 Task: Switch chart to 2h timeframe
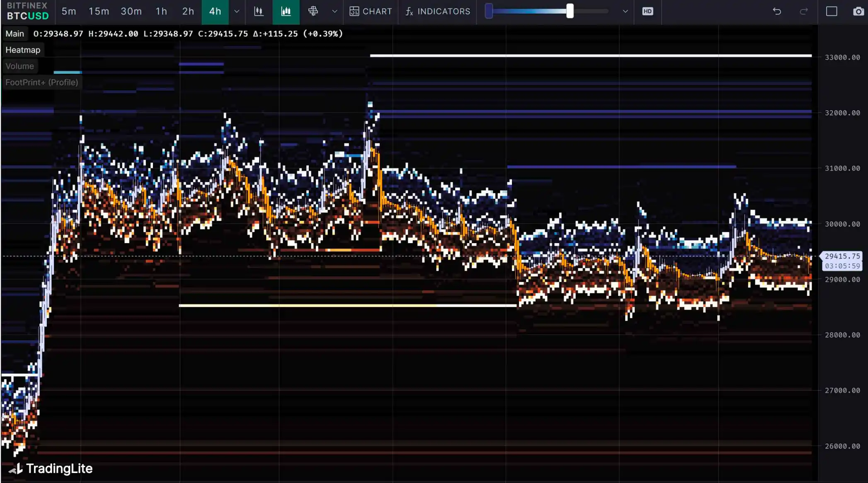coord(188,12)
